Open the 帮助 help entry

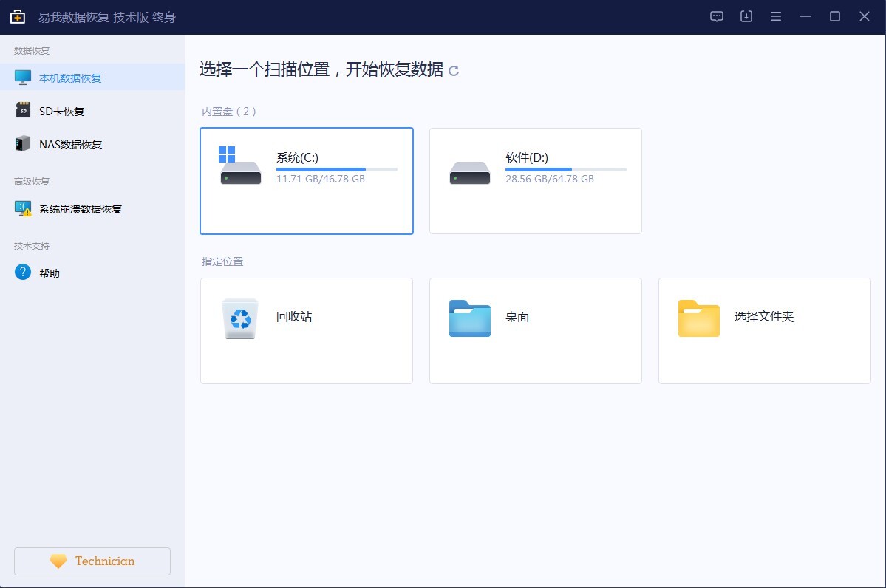click(51, 272)
